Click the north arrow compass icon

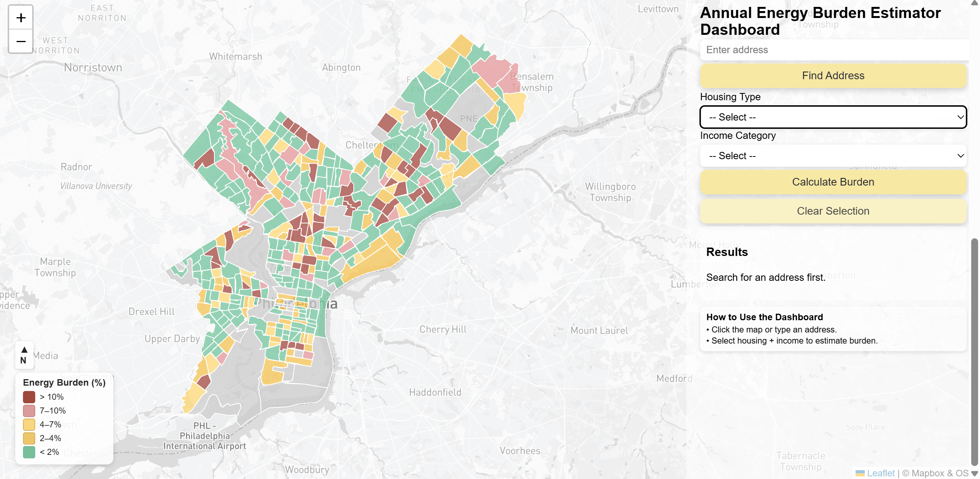(x=24, y=355)
